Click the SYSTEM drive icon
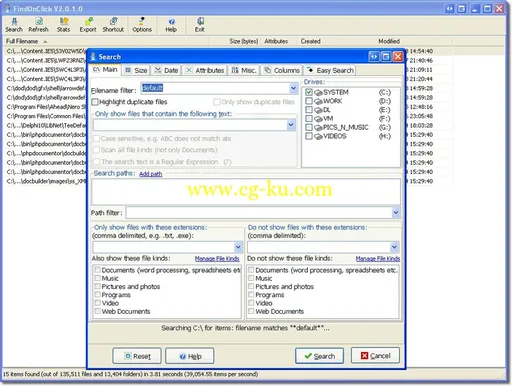The width and height of the screenshot is (512, 386). click(x=318, y=92)
